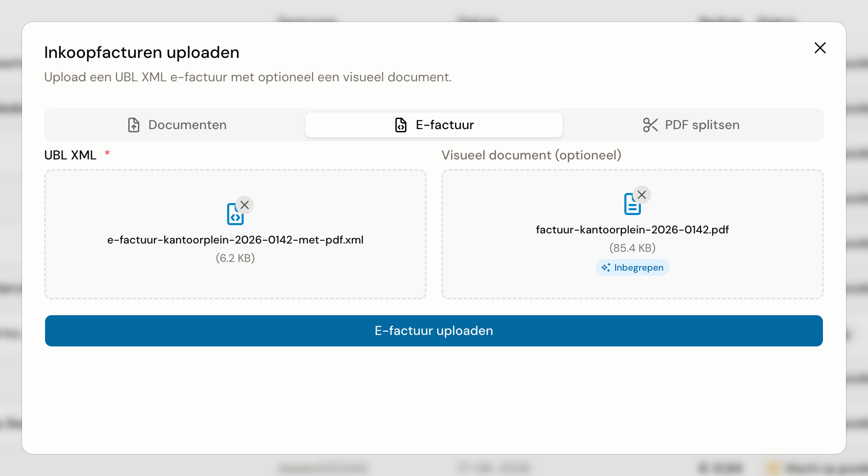The image size is (868, 476).
Task: Click the E-factuur uploaden button
Action: [434, 331]
